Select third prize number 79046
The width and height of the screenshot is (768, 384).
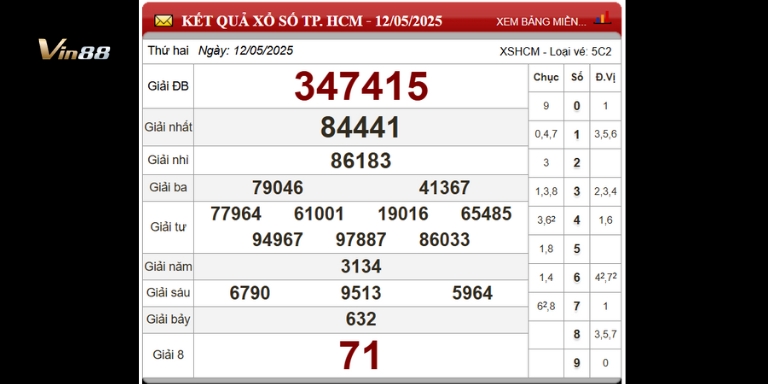click(278, 188)
